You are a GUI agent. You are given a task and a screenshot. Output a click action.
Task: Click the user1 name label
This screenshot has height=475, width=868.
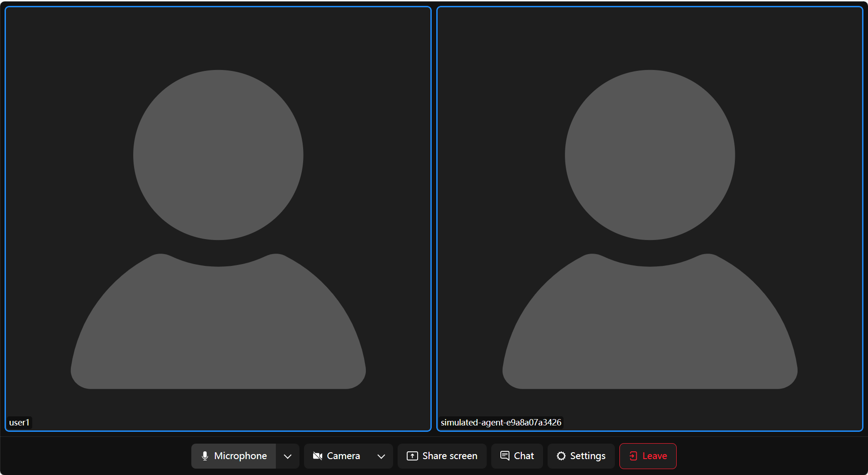[x=20, y=422]
